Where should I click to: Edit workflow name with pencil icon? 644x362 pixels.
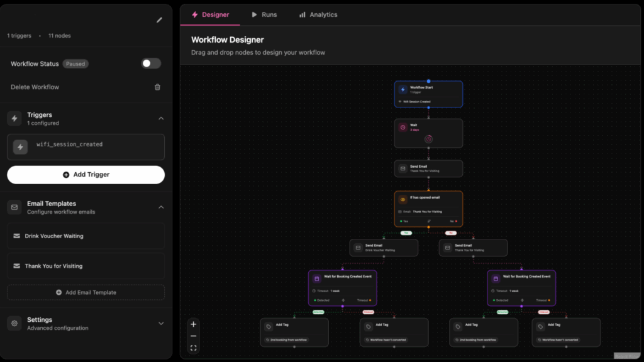(159, 20)
